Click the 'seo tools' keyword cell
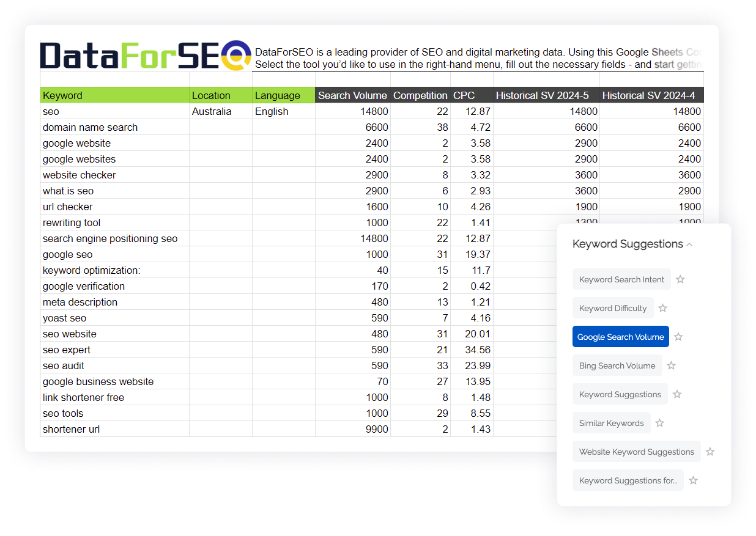Viewport: 756px width, 536px height. pyautogui.click(x=114, y=413)
